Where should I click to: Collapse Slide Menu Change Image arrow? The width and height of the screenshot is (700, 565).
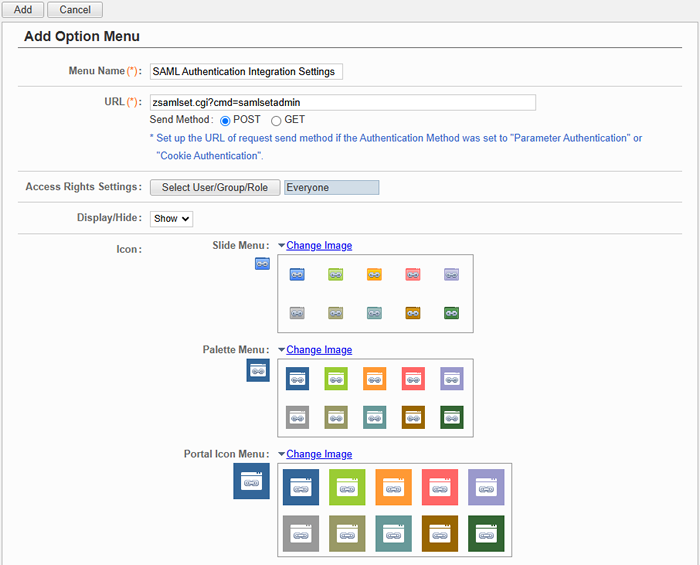click(281, 245)
